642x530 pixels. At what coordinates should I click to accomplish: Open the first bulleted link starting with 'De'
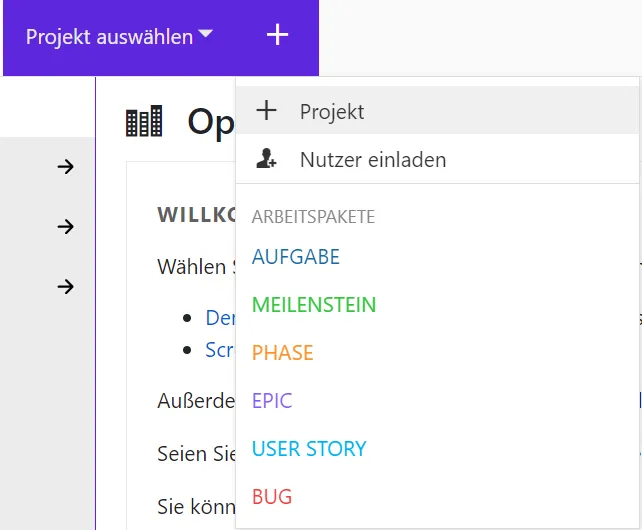(219, 318)
